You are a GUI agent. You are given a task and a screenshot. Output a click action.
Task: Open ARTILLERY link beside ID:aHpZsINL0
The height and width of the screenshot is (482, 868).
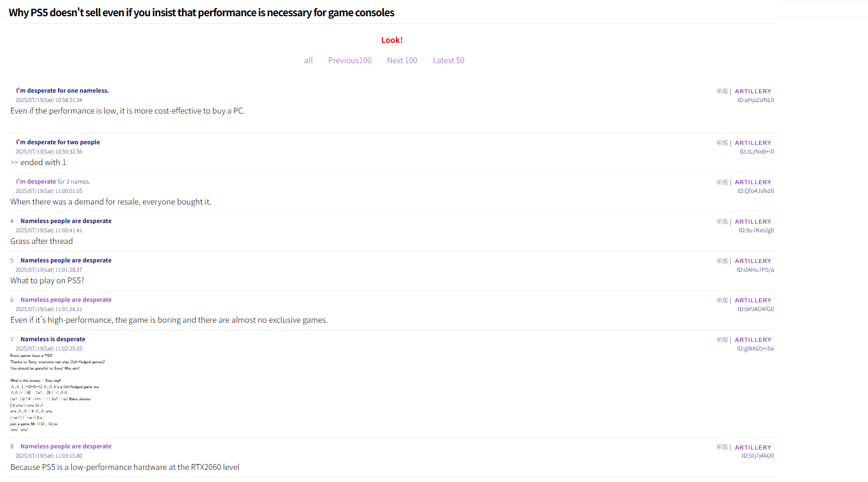click(753, 91)
